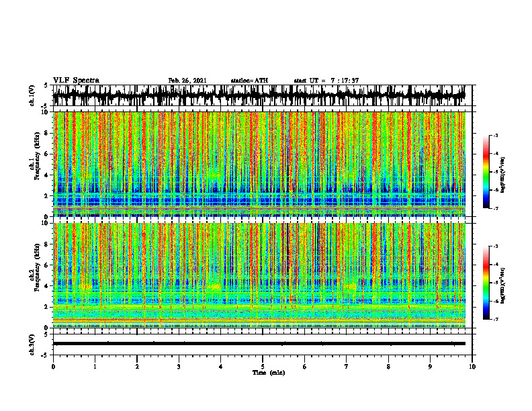This screenshot has width=532, height=411.
Task: Click the "VLF Spectra" plot title
Action: point(76,81)
